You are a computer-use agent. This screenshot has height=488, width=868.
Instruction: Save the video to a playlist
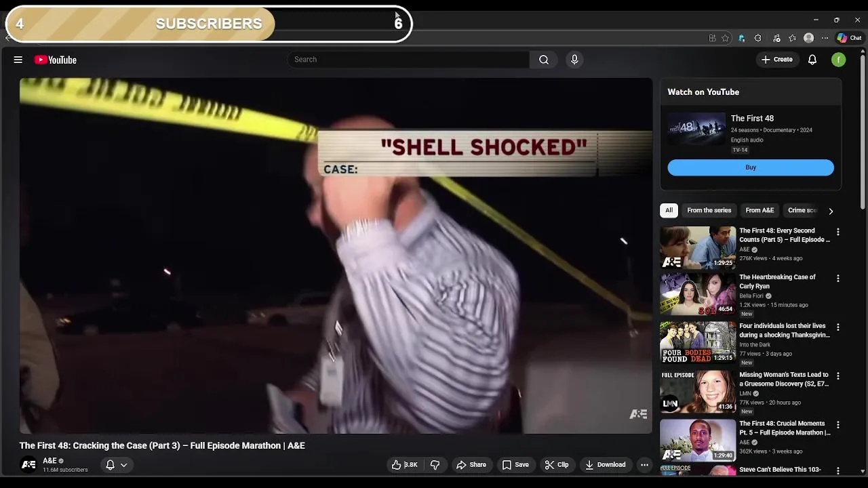[x=515, y=465]
